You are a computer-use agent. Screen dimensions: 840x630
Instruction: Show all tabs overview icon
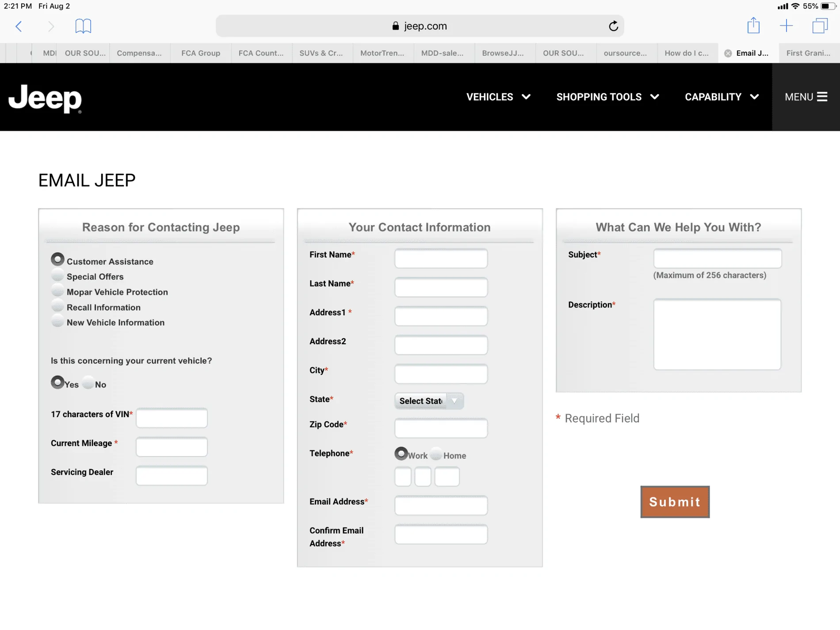820,26
